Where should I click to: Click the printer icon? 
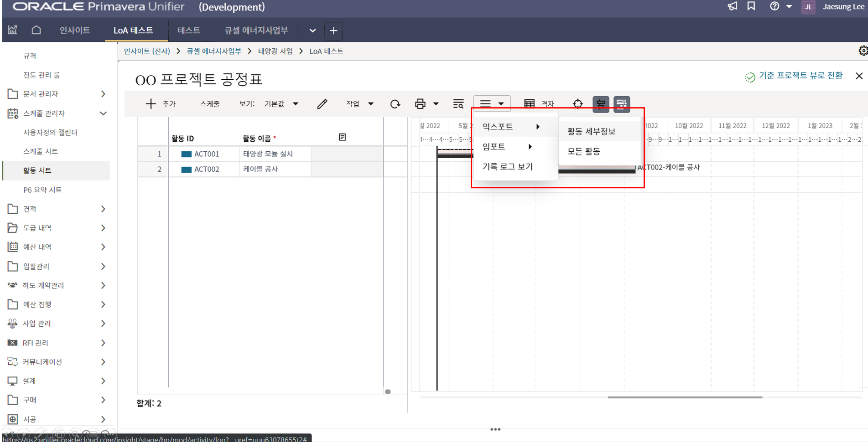pos(420,104)
